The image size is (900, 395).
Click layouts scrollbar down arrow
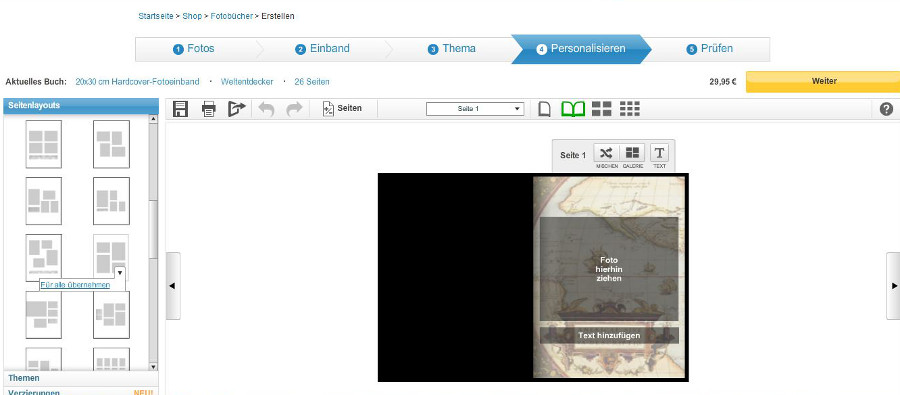click(x=153, y=366)
